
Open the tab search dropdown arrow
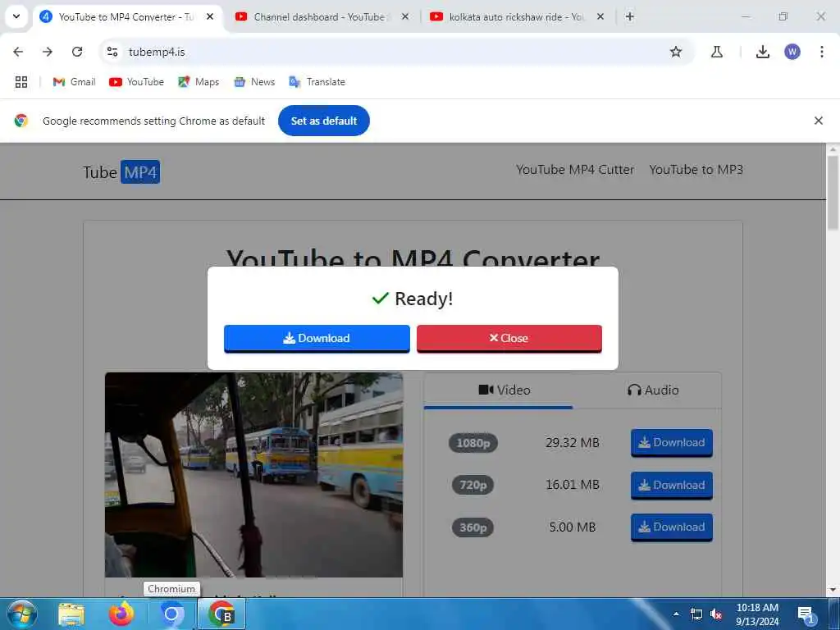pyautogui.click(x=16, y=16)
